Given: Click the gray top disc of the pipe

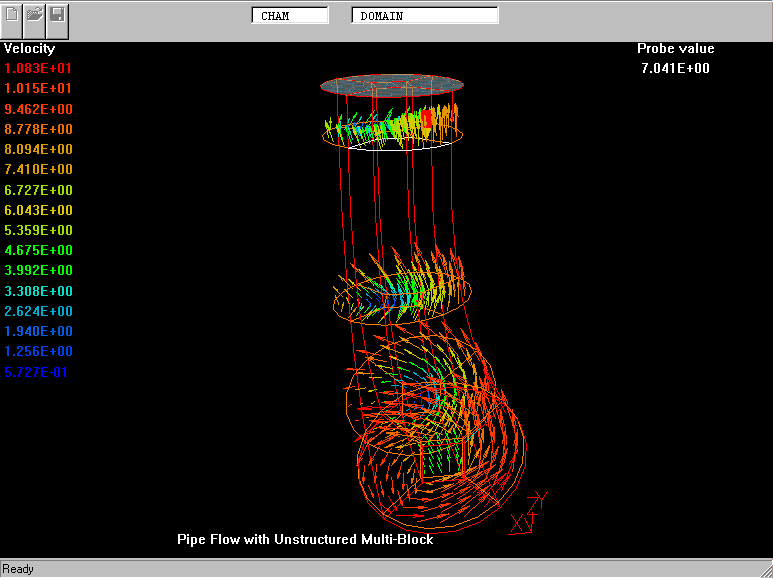Looking at the screenshot, I should (391, 84).
